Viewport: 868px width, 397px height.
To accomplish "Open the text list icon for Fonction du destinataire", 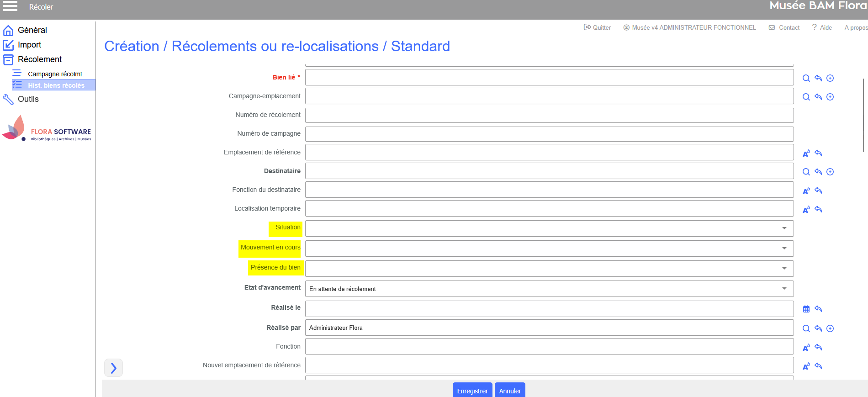I will point(806,191).
